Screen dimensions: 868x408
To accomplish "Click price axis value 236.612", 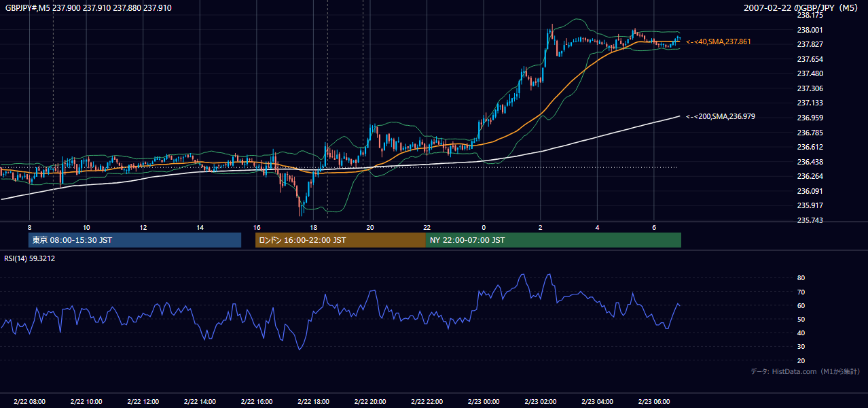I will [810, 147].
